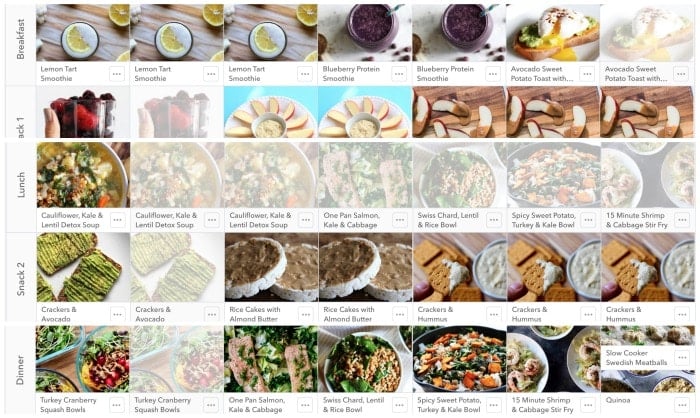Click three-dot menu on Dinner's Swiss Chard bowl
Viewport: 700px width, 418px height.
[400, 405]
